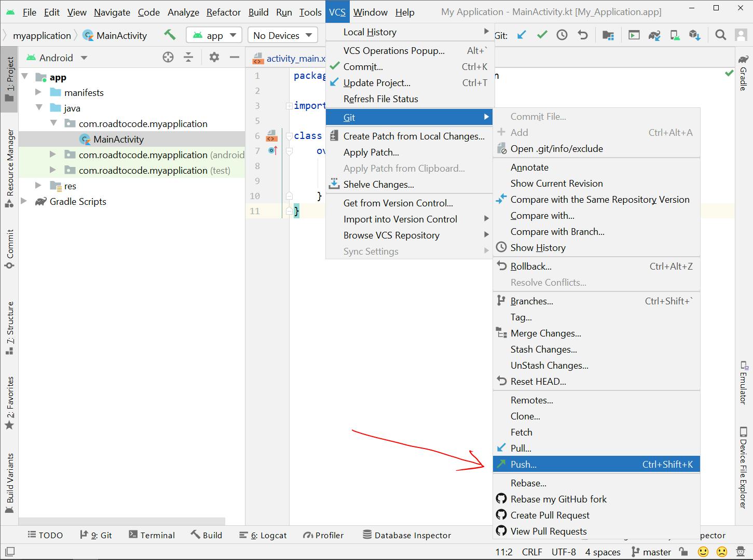The image size is (753, 560).
Task: Open the Emulator side panel
Action: (x=743, y=382)
